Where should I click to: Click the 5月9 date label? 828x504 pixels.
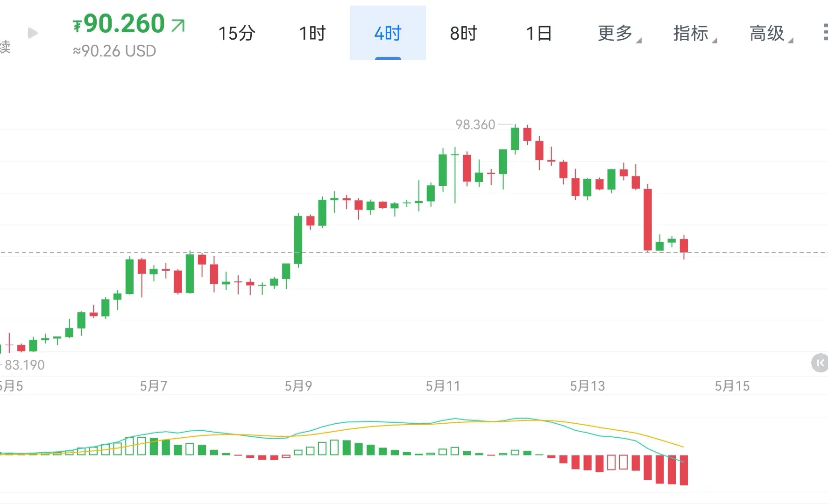[x=298, y=386]
